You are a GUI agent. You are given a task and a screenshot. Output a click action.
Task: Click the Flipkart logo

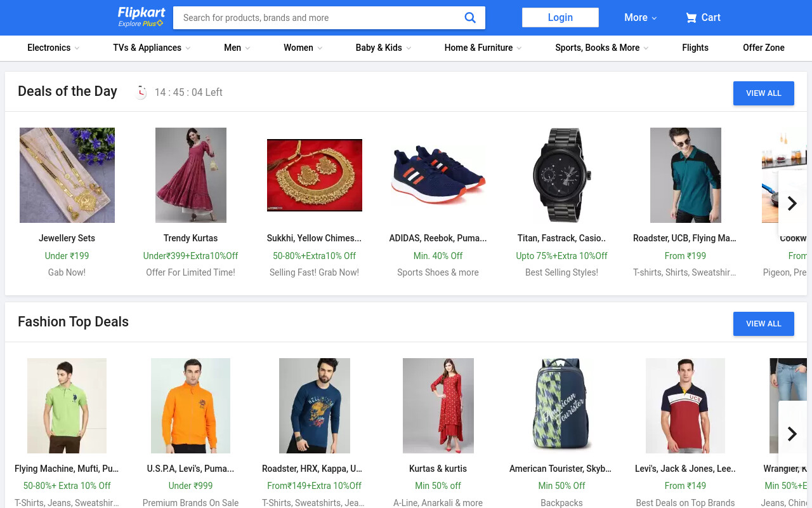pyautogui.click(x=141, y=13)
